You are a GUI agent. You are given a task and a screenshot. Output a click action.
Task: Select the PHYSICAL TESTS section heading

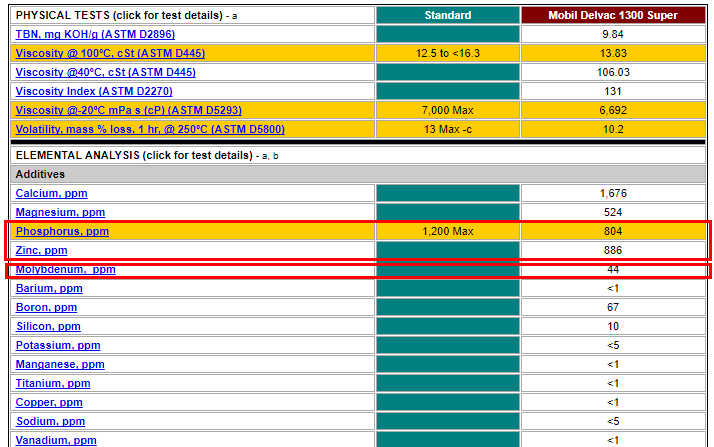point(119,15)
